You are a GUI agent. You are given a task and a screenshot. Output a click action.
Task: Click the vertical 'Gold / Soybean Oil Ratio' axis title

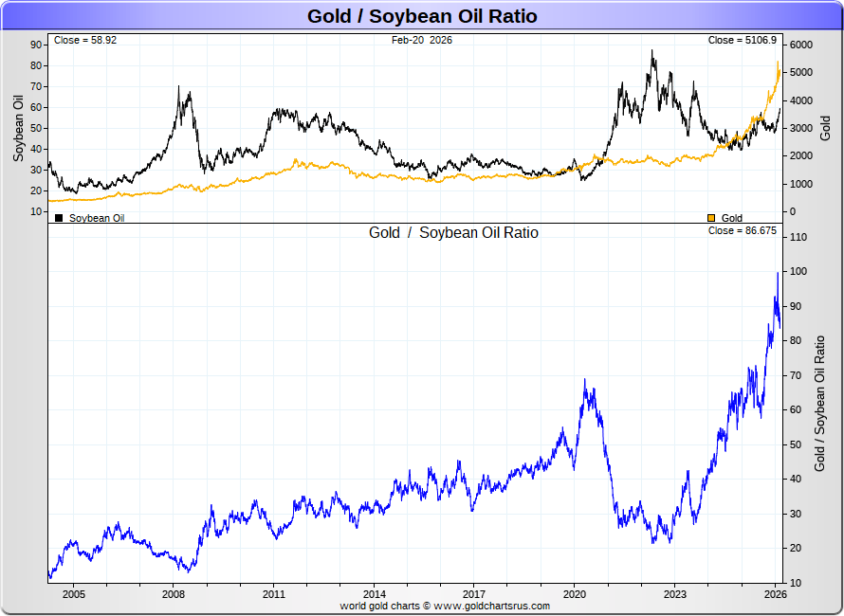click(x=819, y=404)
